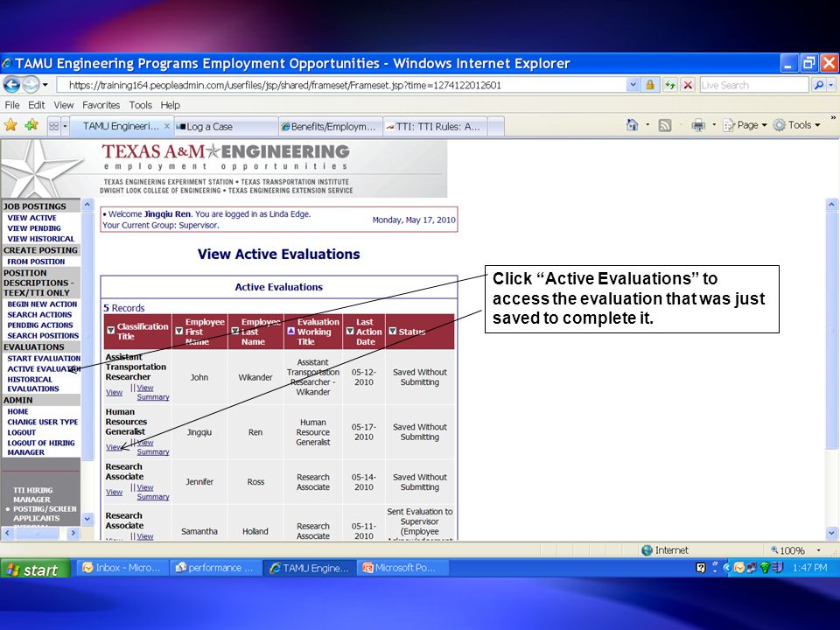Open View Pending job postings link

click(34, 228)
